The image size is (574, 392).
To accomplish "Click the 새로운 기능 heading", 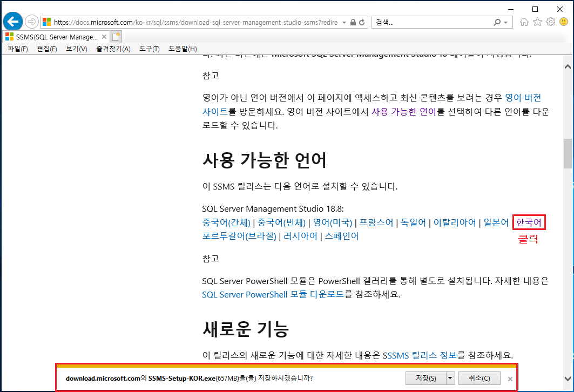I will click(246, 329).
